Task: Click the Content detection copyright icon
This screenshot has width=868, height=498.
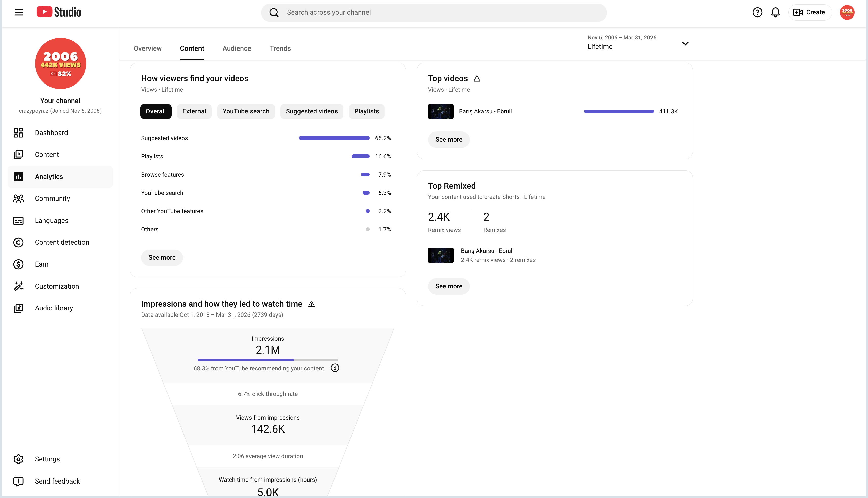Action: (19, 242)
